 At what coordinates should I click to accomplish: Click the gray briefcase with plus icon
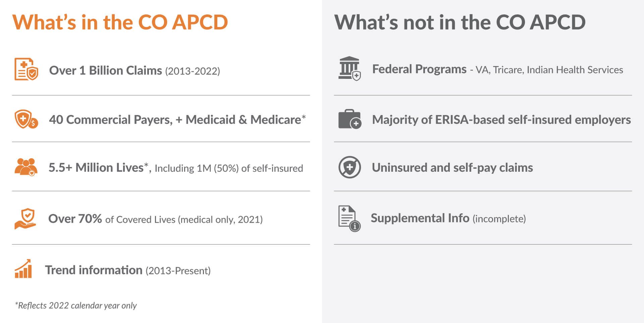350,119
